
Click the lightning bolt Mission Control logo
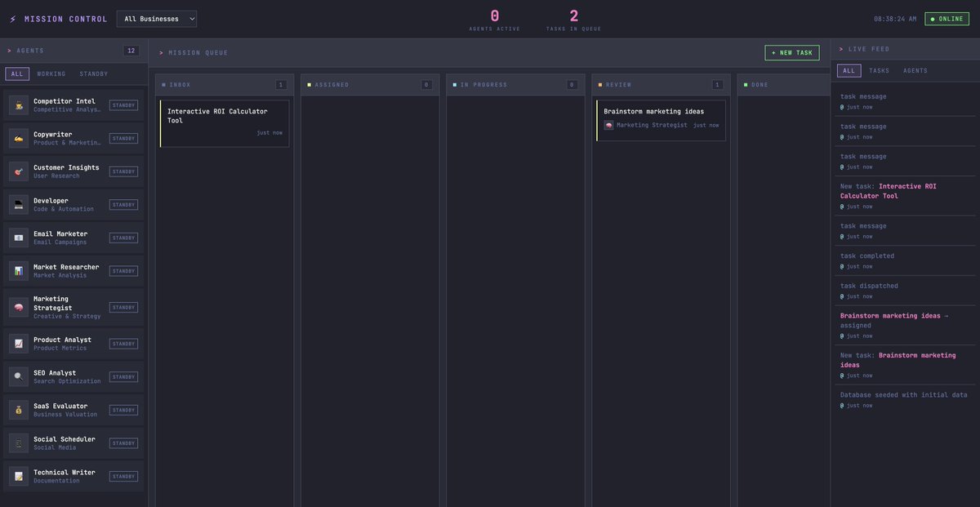(x=12, y=19)
